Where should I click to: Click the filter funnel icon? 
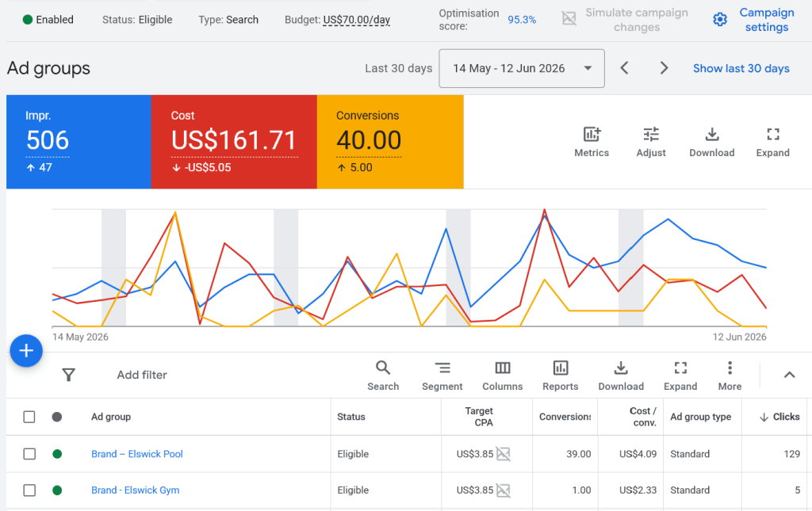(x=68, y=375)
